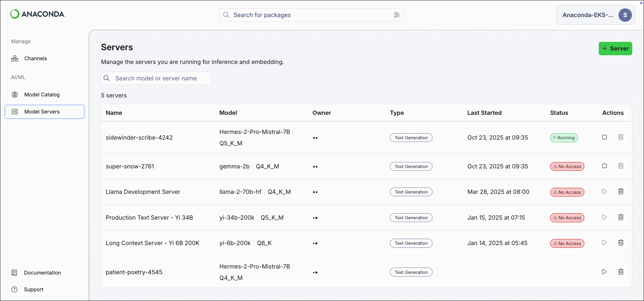Start the Llama Development Server
The width and height of the screenshot is (644, 301).
(x=604, y=192)
